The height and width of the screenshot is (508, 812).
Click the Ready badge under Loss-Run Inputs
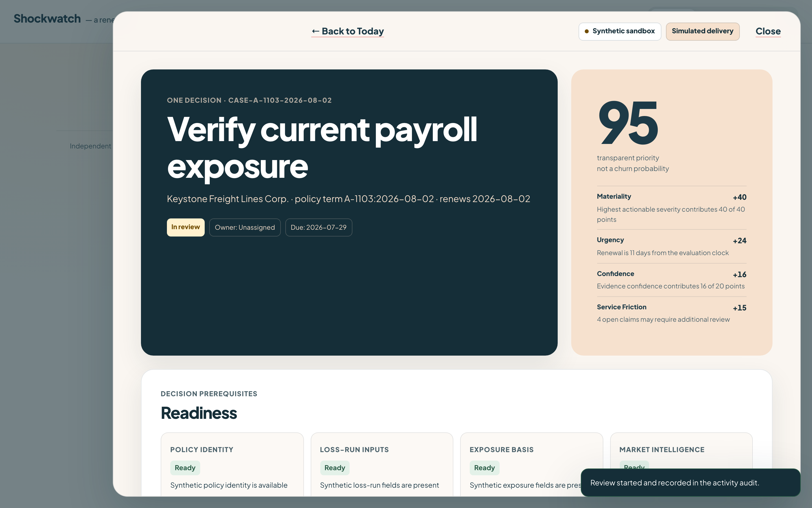[x=335, y=468]
